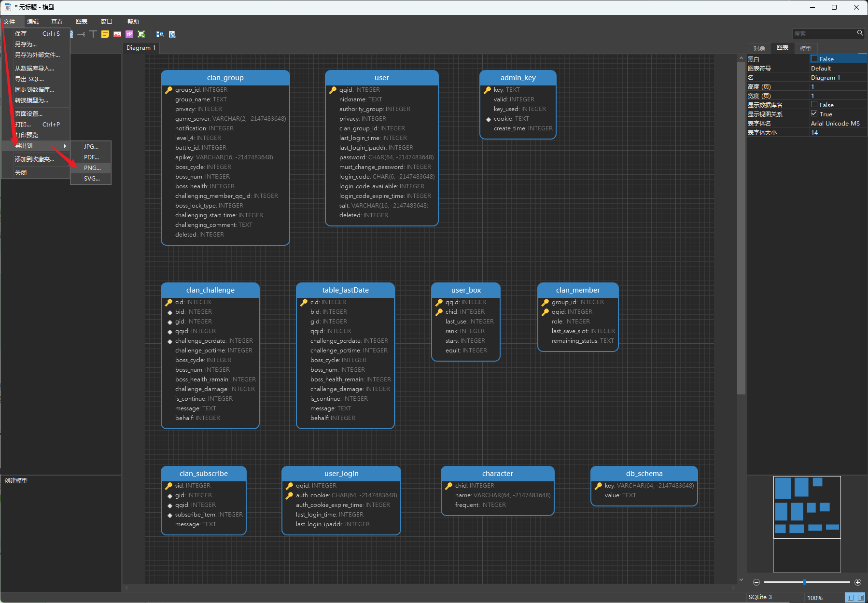This screenshot has height=603, width=868.
Task: Toggle the 显示数据库名 checkbox
Action: pos(814,104)
